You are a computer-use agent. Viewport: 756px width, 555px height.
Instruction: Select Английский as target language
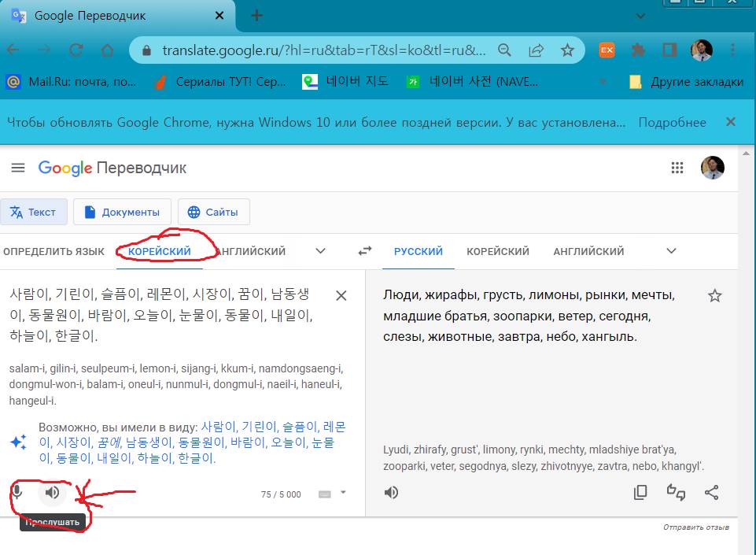tap(588, 252)
